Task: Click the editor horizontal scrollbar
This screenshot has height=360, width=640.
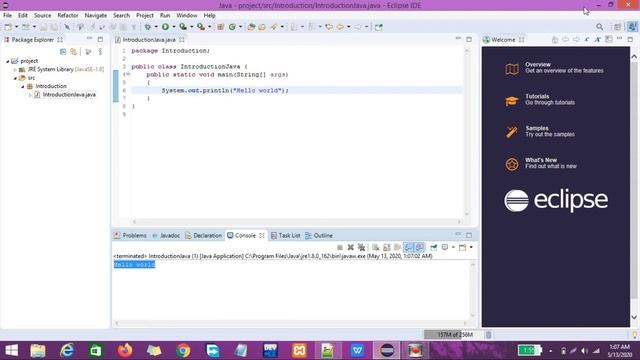Action: [296, 222]
